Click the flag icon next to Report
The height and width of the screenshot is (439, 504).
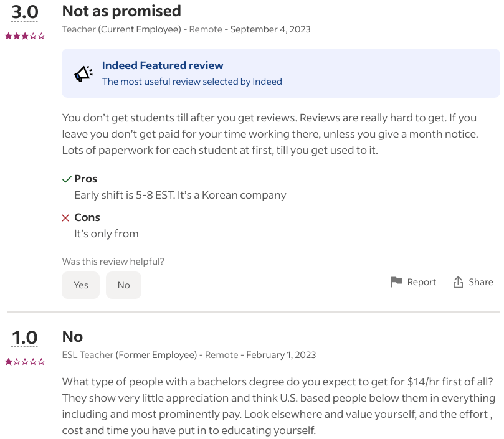pyautogui.click(x=396, y=281)
